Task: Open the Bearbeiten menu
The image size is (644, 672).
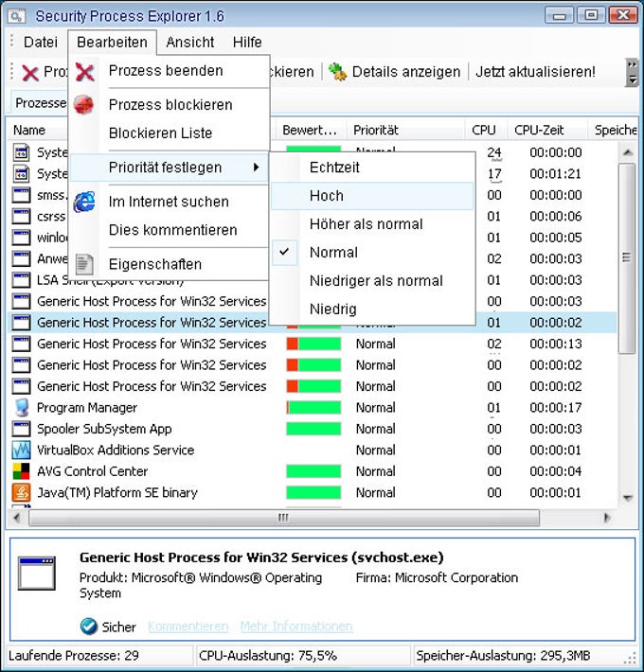Action: tap(112, 42)
